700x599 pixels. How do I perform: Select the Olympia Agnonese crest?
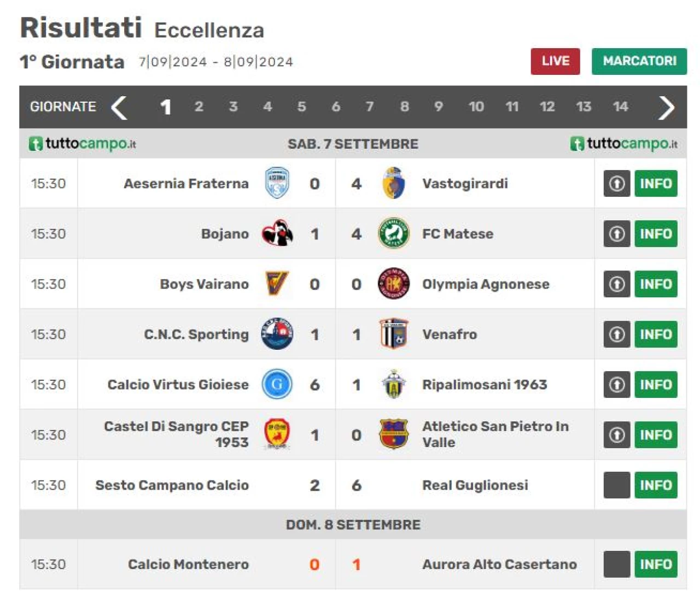393,284
